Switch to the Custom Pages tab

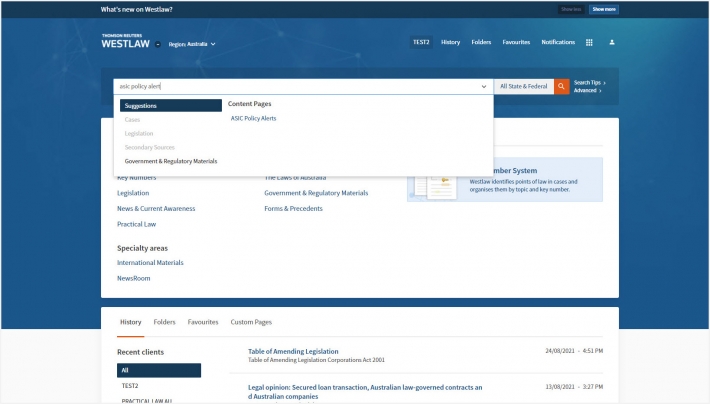coord(251,322)
